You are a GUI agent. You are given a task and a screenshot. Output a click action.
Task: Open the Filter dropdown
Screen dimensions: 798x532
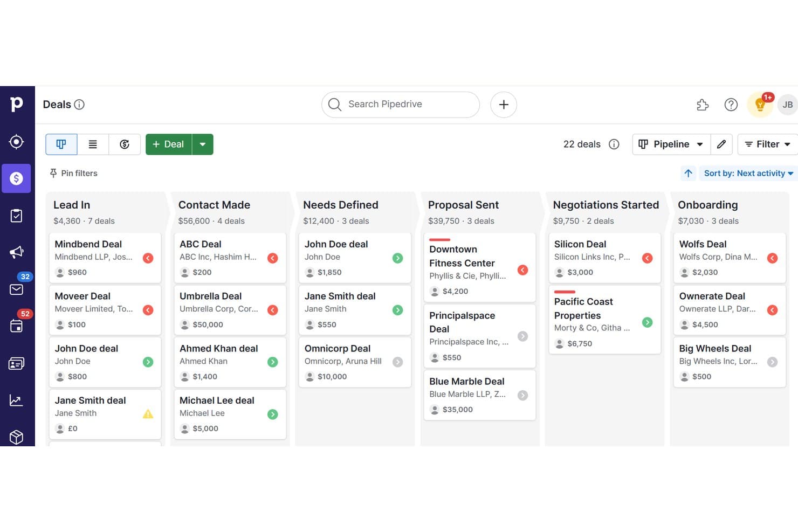point(767,144)
